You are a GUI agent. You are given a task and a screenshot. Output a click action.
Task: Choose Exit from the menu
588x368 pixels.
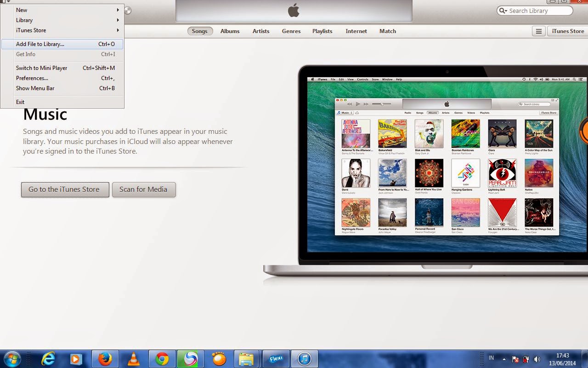62,102
